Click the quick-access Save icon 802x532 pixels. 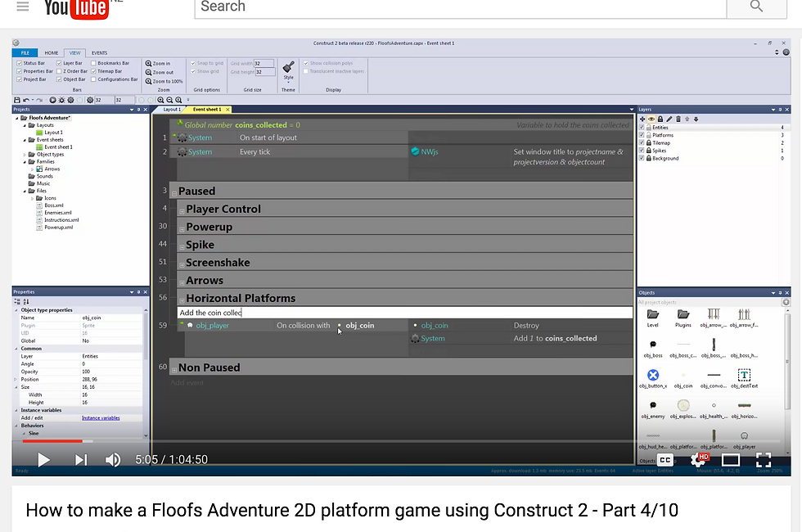tap(17, 100)
